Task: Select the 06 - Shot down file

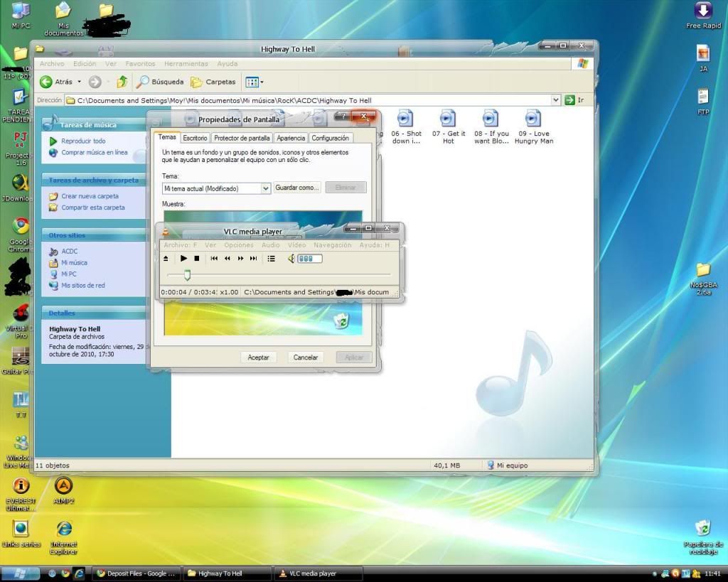Action: pyautogui.click(x=406, y=126)
